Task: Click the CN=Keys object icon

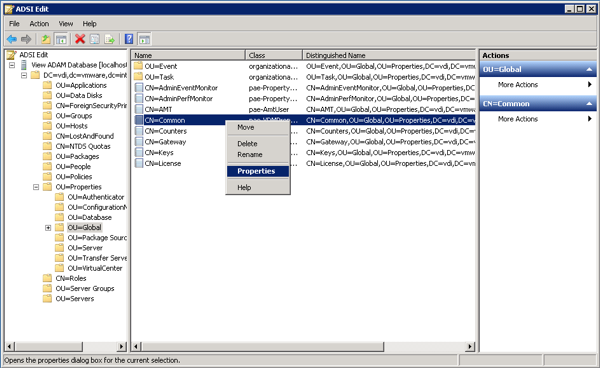Action: [139, 153]
